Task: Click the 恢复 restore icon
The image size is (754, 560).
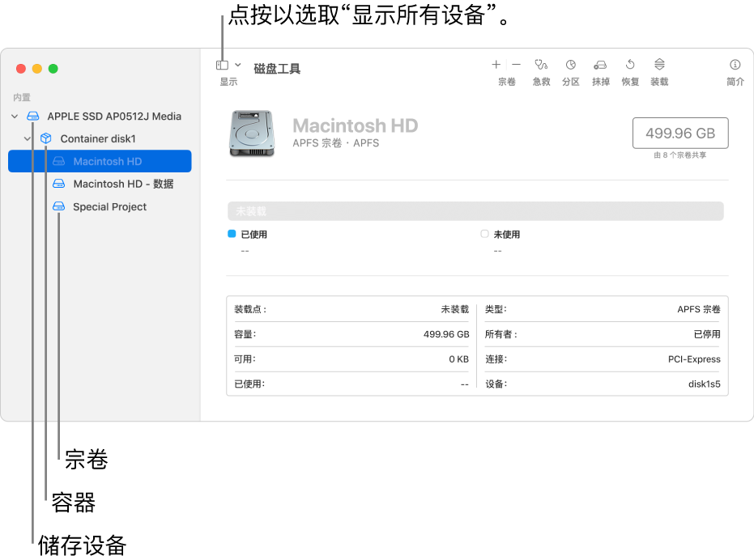Action: point(630,65)
